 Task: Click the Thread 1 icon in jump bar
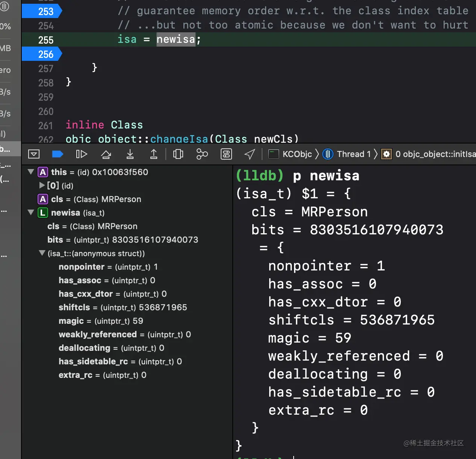coord(328,154)
